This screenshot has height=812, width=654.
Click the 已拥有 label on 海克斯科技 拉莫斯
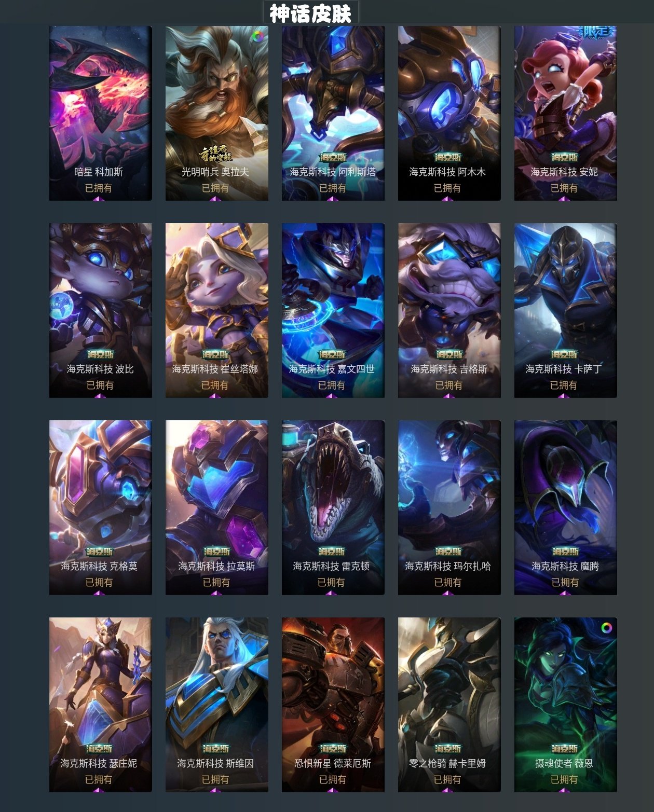point(216,582)
